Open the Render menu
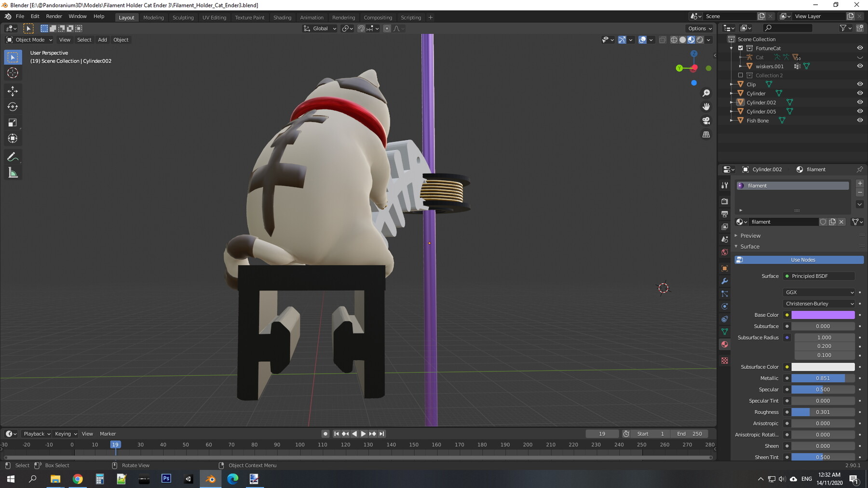The height and width of the screenshot is (488, 868). [x=54, y=16]
